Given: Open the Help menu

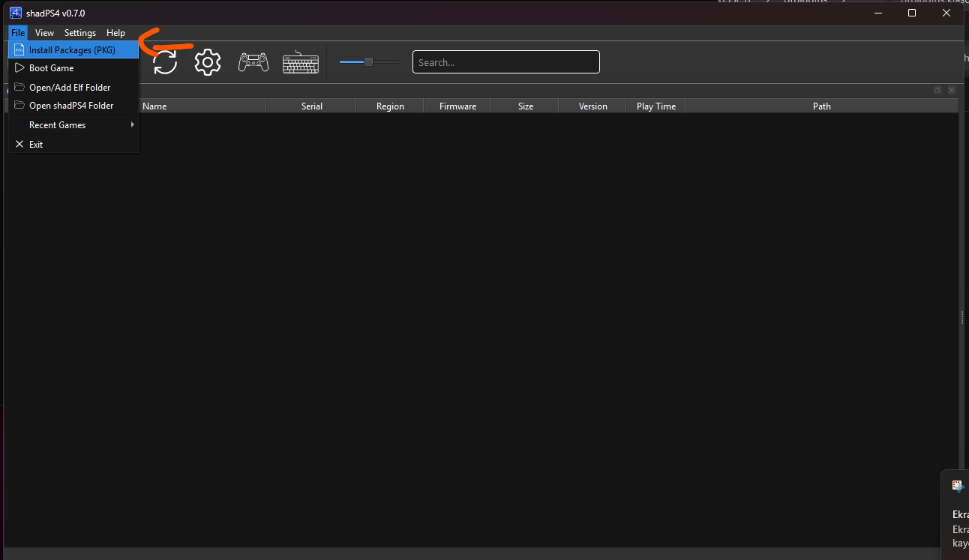Looking at the screenshot, I should coord(115,33).
